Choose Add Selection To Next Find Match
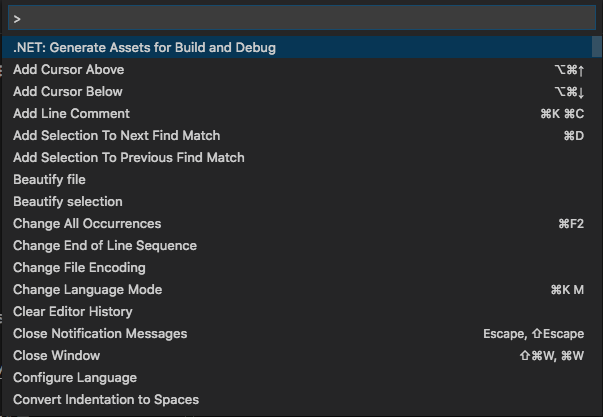This screenshot has width=603, height=417. 297,135
